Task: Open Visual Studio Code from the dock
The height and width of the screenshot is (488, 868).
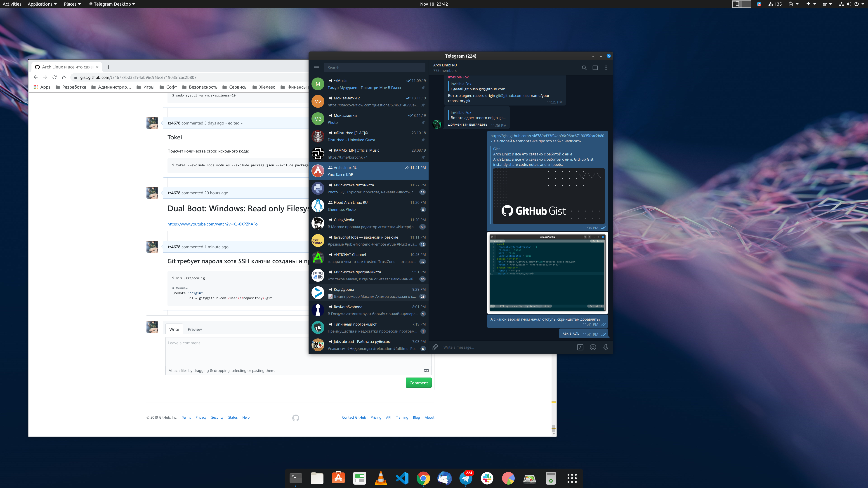Action: [x=402, y=478]
